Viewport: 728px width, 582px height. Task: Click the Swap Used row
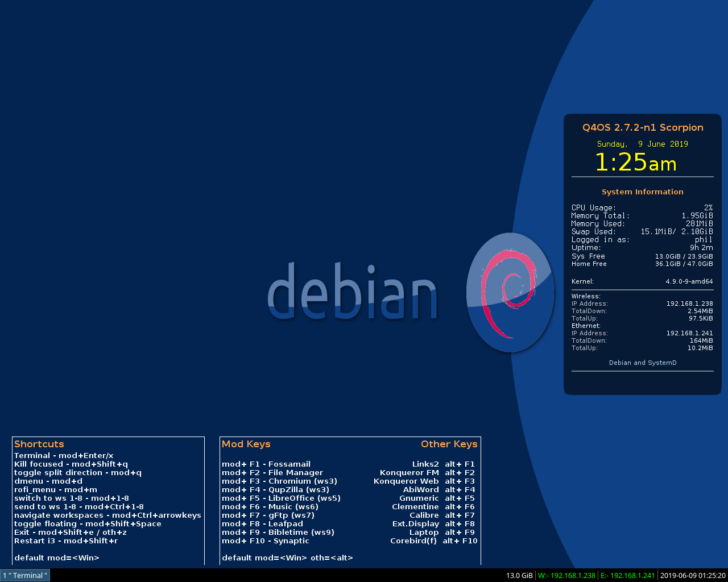[x=642, y=231]
